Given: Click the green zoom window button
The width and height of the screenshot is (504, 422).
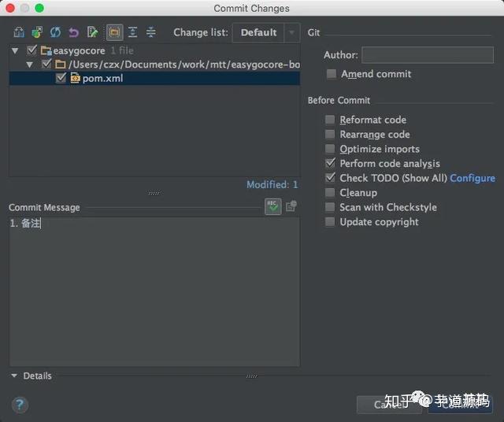Looking at the screenshot, I should pos(39,8).
